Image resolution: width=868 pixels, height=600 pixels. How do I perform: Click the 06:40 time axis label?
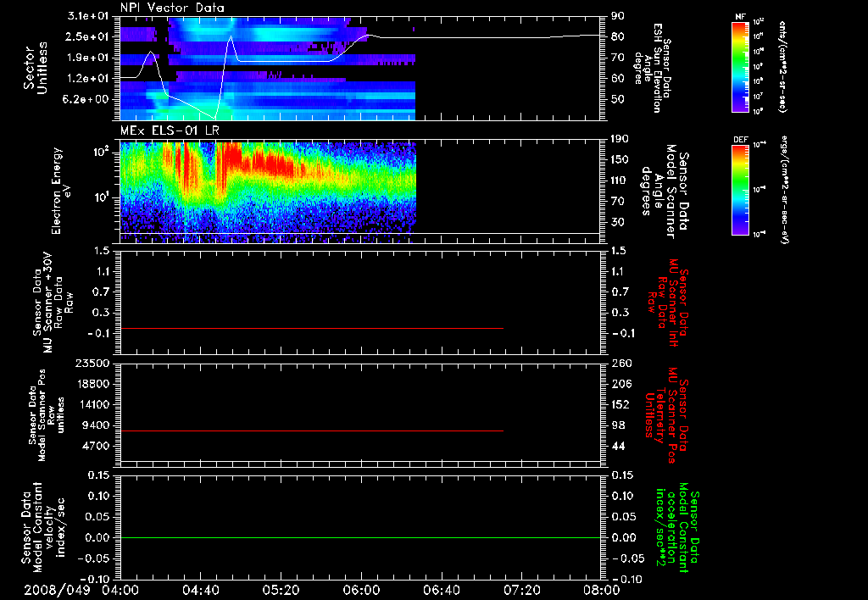point(441,590)
